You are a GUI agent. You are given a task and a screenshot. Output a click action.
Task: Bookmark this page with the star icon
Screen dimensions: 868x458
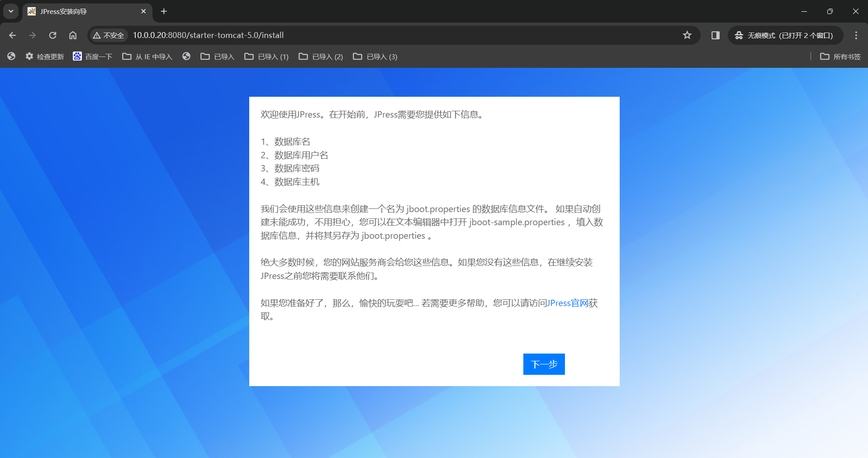(687, 35)
